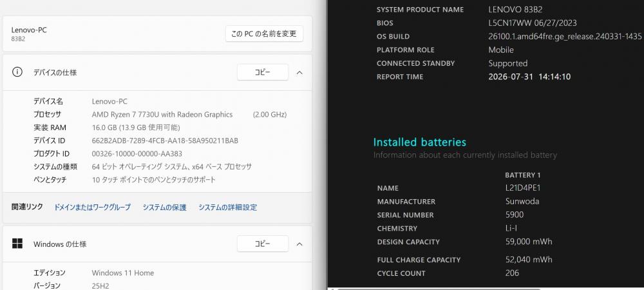Select the device ID value 662B2ADB

coord(165,141)
